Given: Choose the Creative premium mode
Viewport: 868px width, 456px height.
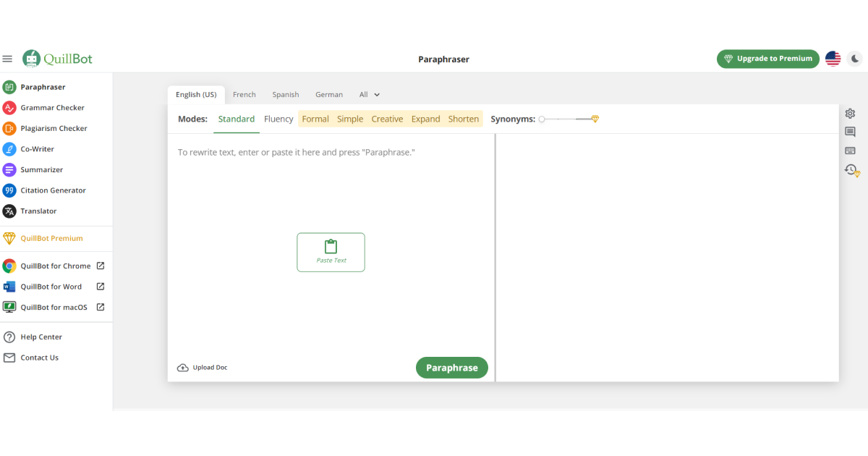Looking at the screenshot, I should click(x=387, y=119).
